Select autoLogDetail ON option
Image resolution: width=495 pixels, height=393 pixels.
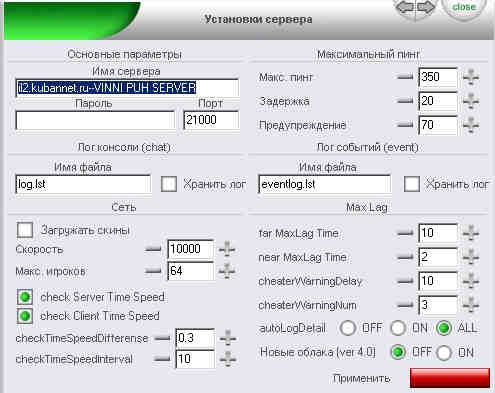click(x=398, y=328)
